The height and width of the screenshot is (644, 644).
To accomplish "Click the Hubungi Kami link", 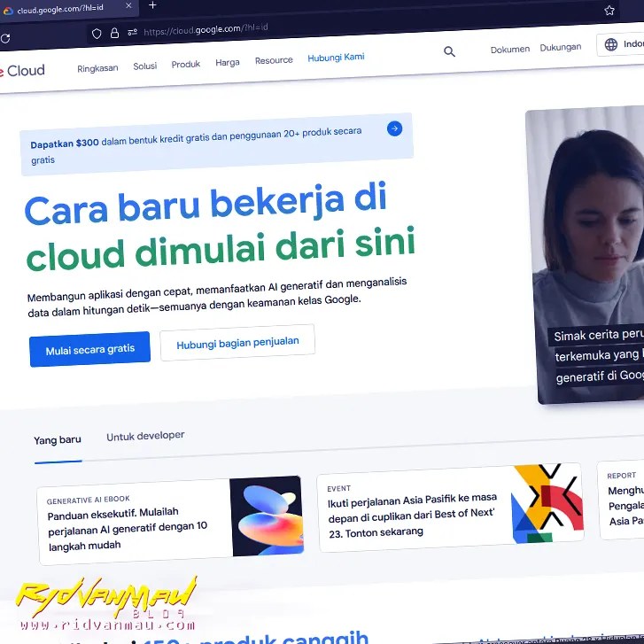I will point(336,58).
